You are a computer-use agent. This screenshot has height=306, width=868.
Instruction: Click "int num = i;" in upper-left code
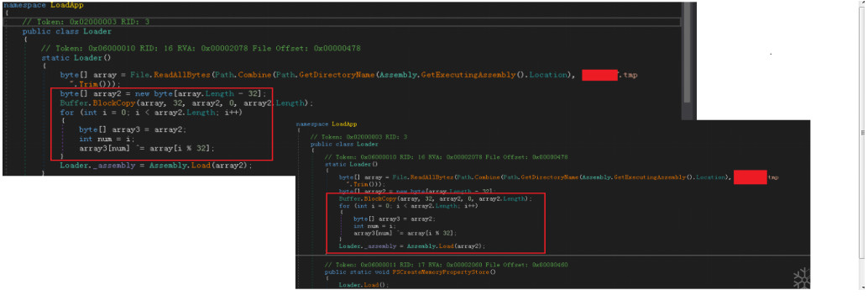pyautogui.click(x=107, y=140)
